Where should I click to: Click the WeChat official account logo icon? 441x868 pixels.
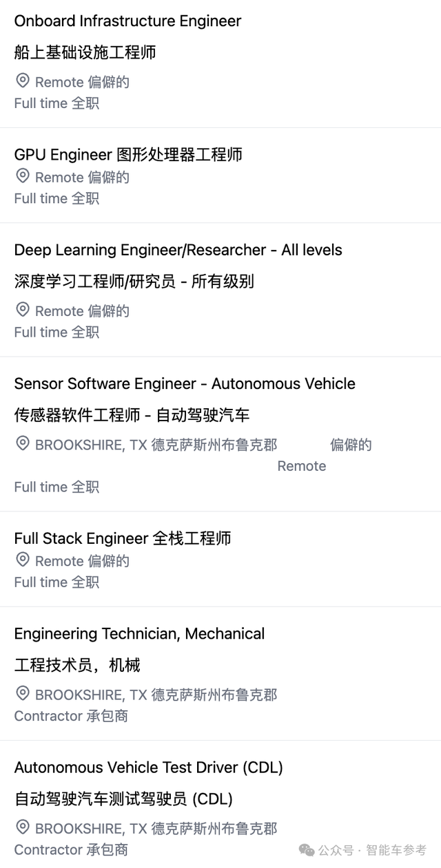click(x=307, y=850)
